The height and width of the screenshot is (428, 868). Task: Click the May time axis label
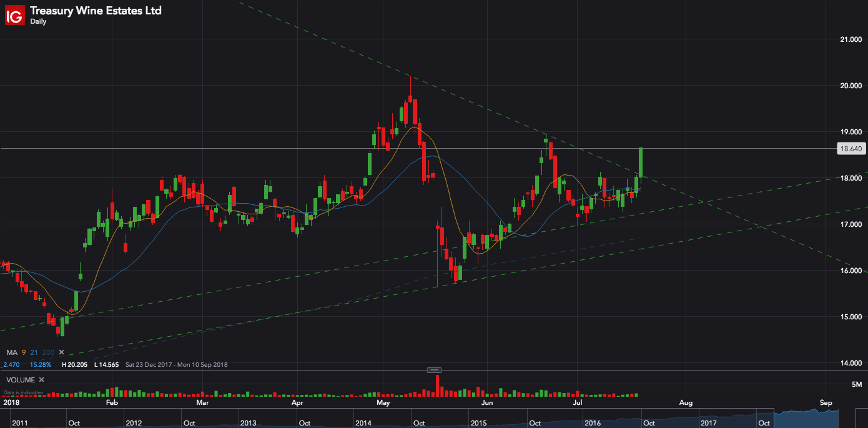383,403
